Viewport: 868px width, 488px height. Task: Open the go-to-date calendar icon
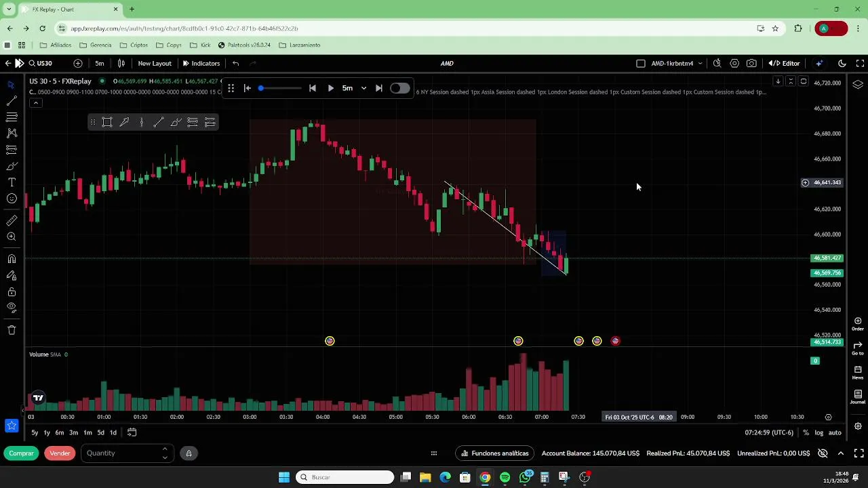tap(132, 432)
